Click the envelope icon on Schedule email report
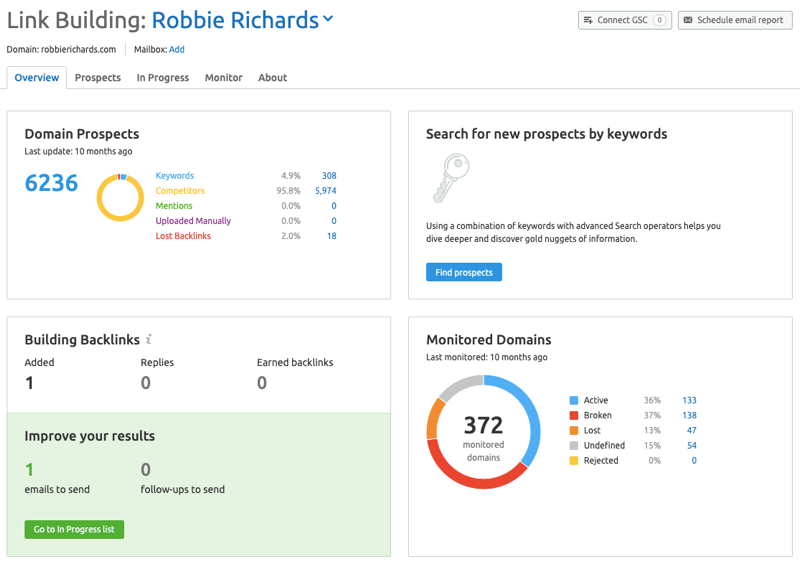Viewport: 800px width, 562px height. coord(688,20)
